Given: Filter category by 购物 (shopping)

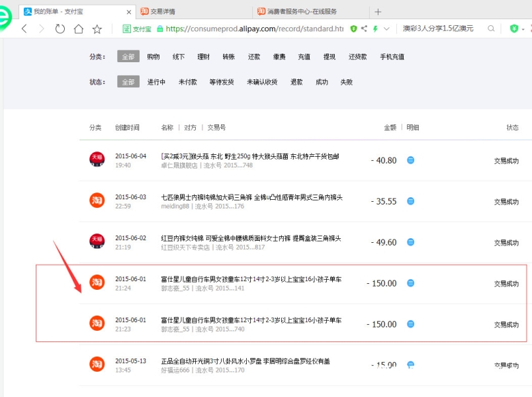Looking at the screenshot, I should (153, 57).
